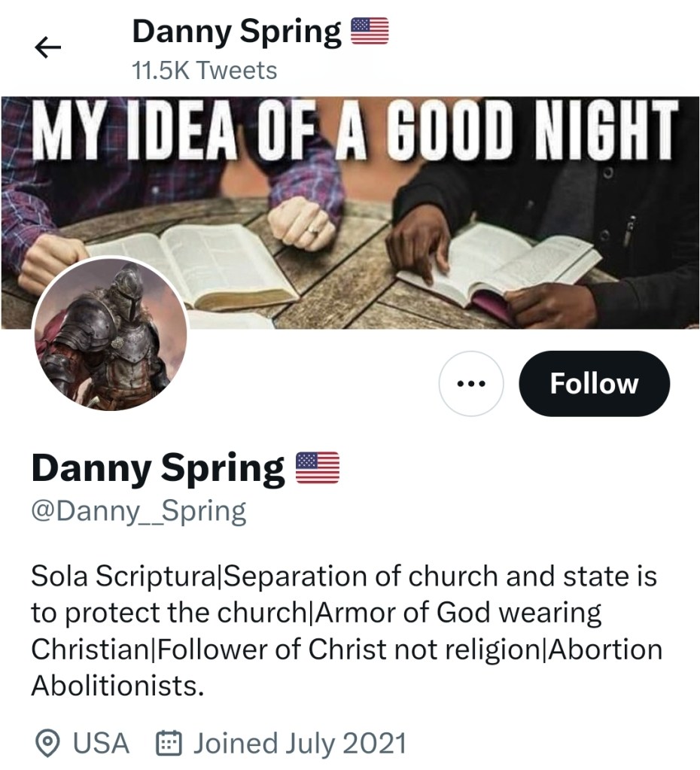Go back using the left arrow
This screenshot has width=700, height=770.
point(47,48)
